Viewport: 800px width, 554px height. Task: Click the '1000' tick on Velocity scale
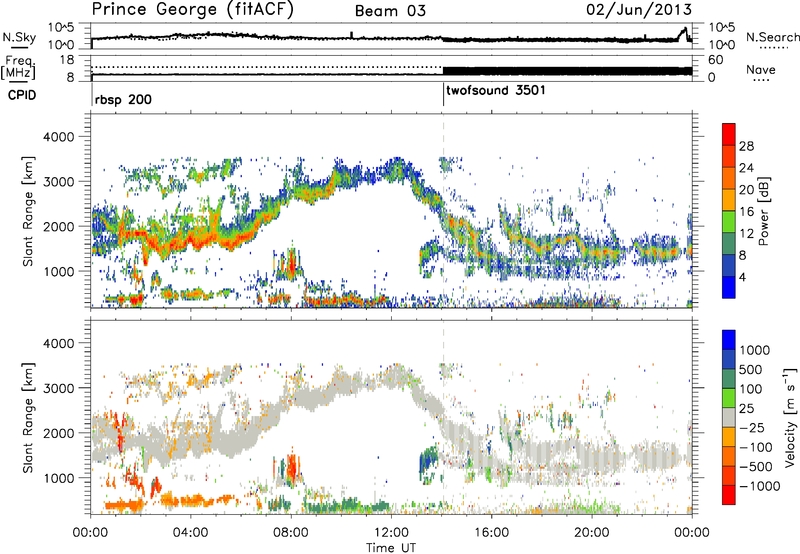[x=754, y=350]
